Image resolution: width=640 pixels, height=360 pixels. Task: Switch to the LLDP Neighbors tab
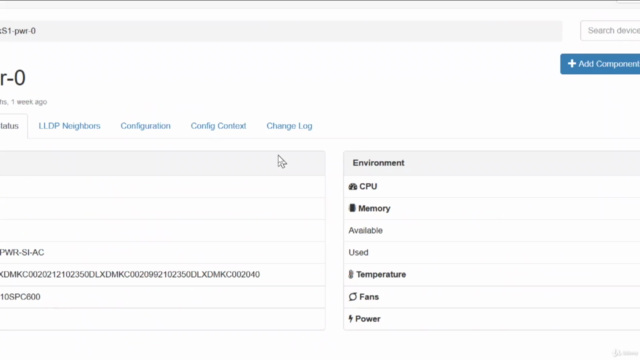pyautogui.click(x=69, y=126)
